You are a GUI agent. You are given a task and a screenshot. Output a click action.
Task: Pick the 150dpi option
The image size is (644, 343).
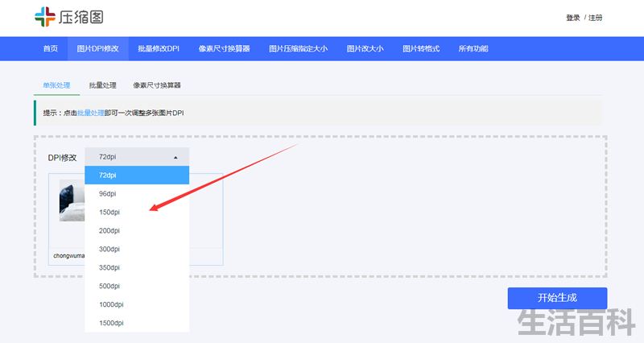point(137,212)
